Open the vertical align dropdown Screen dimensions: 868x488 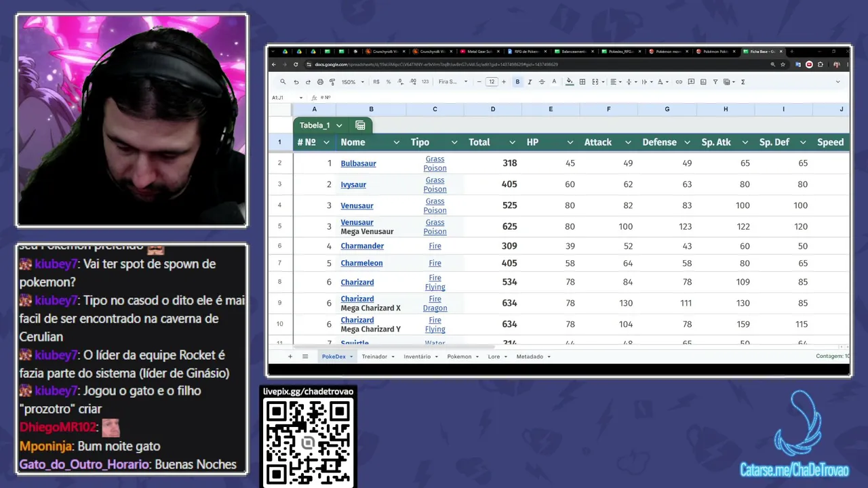tap(631, 82)
